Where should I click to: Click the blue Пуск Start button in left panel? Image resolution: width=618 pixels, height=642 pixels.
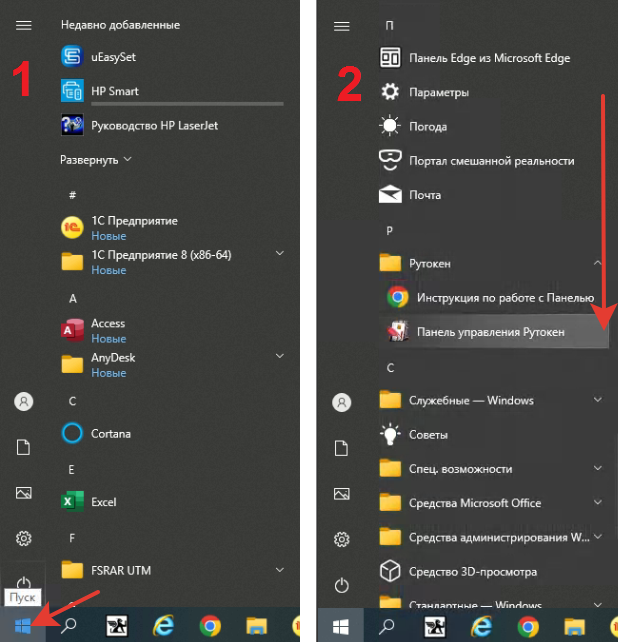click(23, 625)
